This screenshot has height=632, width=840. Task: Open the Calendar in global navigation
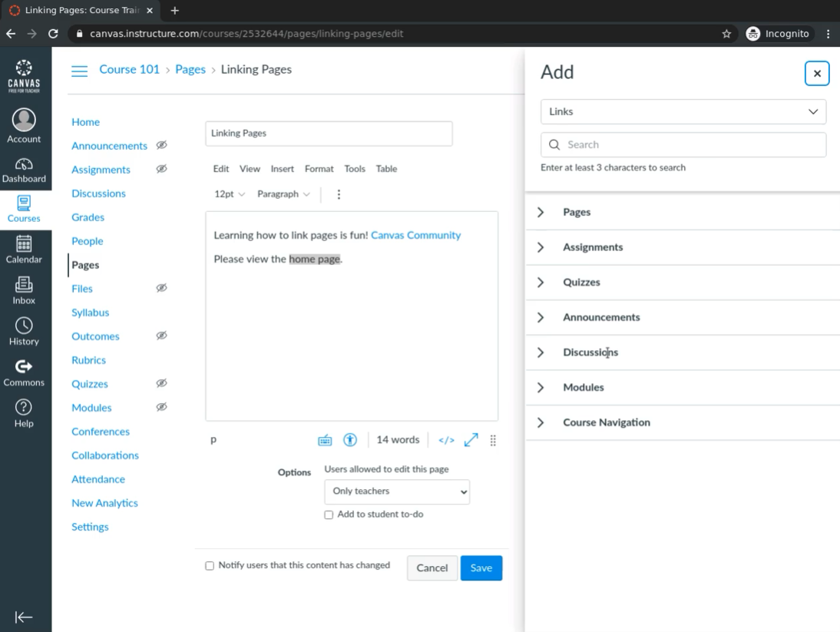24,250
